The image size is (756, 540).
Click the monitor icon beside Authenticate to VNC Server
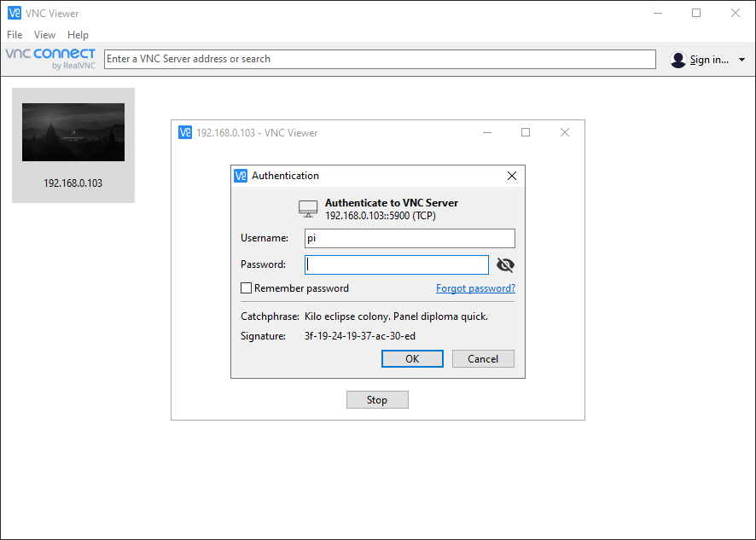click(308, 209)
